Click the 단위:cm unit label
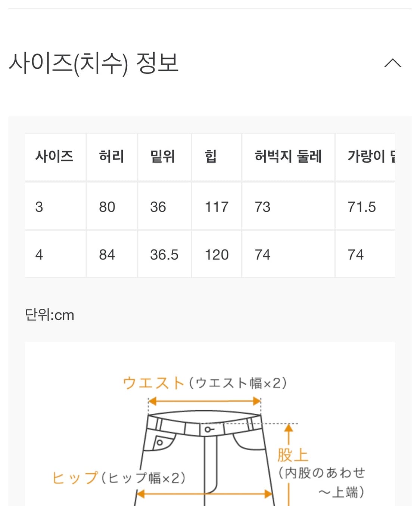 (50, 315)
